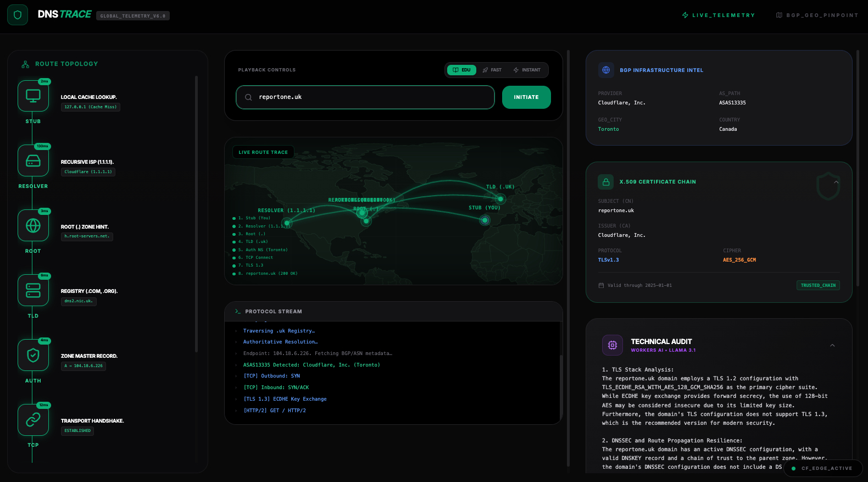Click the CF_EDGE_ACTIVE status indicator
The height and width of the screenshot is (482, 868).
coord(823,468)
